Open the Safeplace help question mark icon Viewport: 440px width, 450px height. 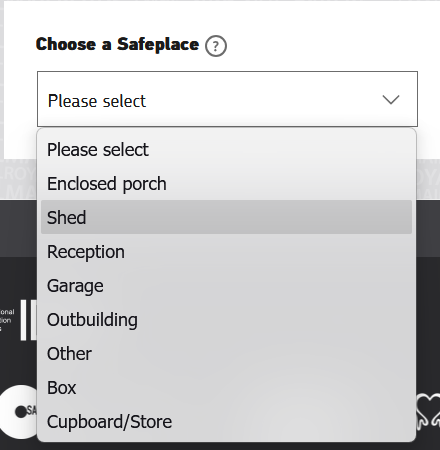[x=216, y=46]
